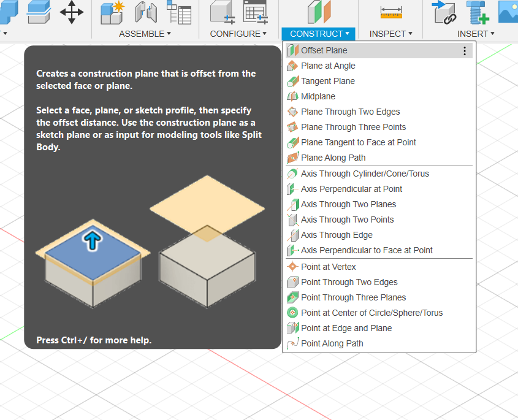Screen dimensions: 518x420
Task: Open the CONFIGURE dropdown menu
Action: (x=238, y=34)
